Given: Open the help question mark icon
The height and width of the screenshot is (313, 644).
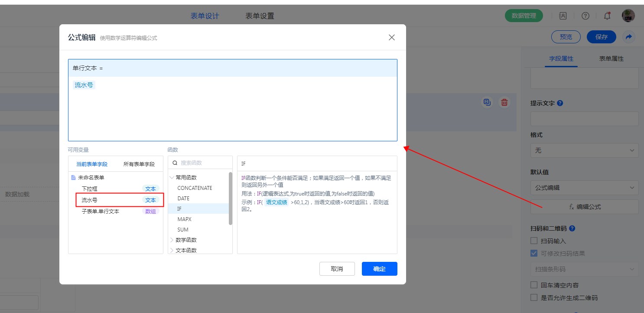Looking at the screenshot, I should 585,16.
